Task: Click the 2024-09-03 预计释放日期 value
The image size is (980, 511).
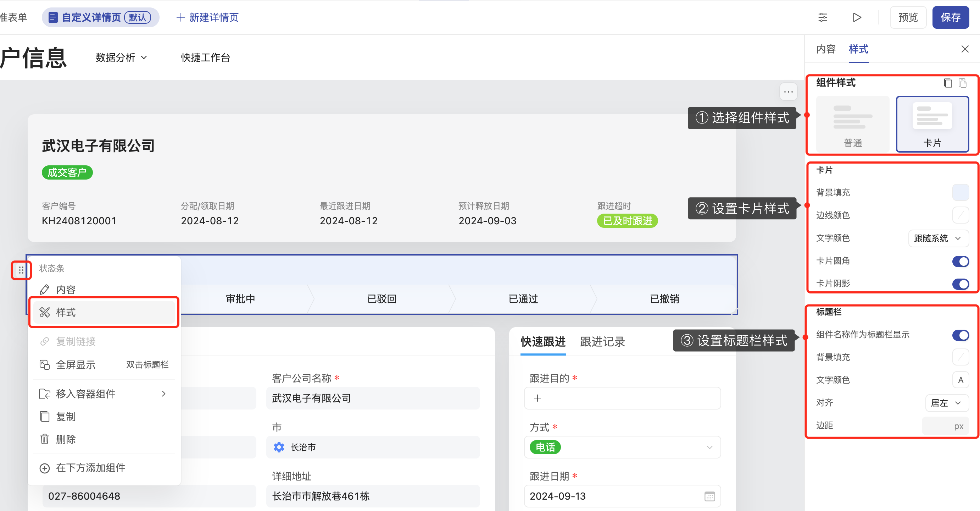Action: pyautogui.click(x=487, y=221)
